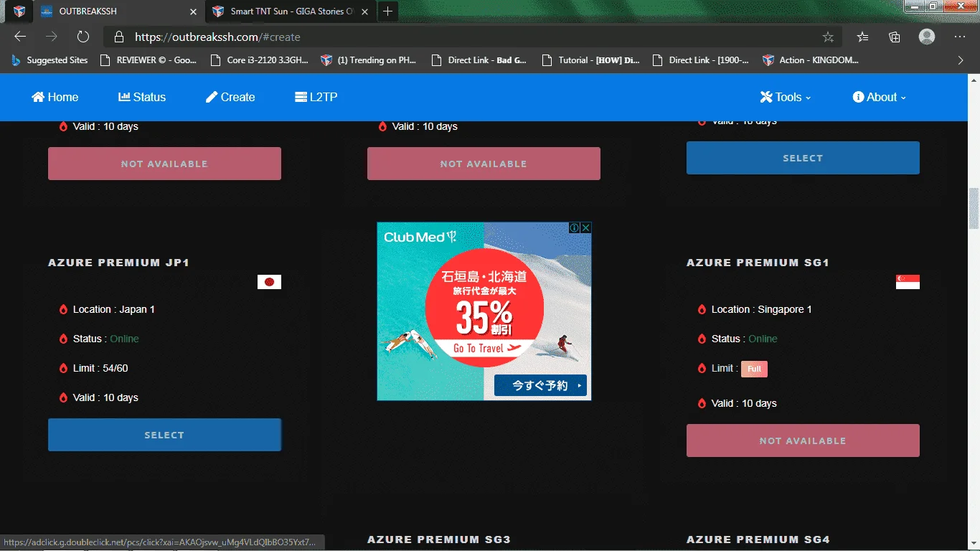980x551 pixels.
Task: Close the OUTBREAKSSH tab
Action: (193, 11)
